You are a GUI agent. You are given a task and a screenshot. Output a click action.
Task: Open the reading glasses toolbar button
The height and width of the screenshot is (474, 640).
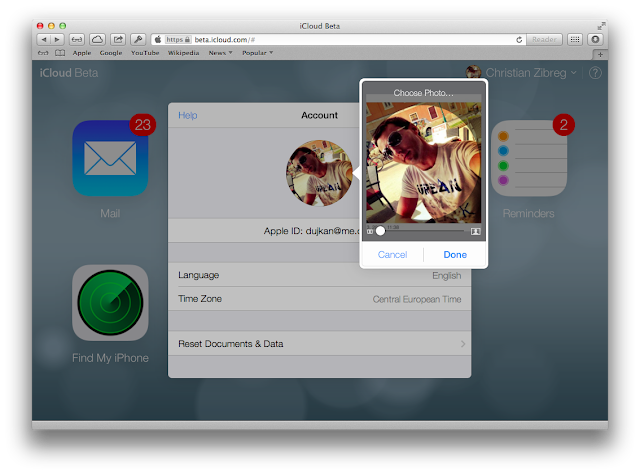click(x=77, y=40)
